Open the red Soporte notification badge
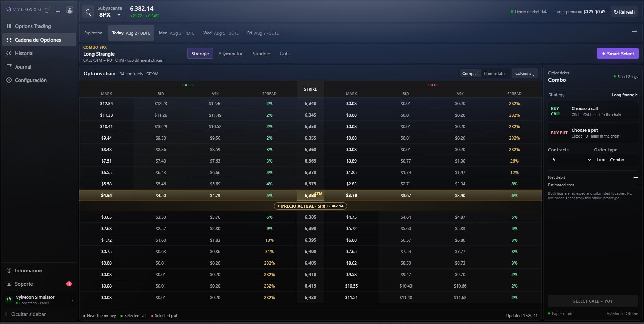Screen dimensions: 644x324 [69, 284]
